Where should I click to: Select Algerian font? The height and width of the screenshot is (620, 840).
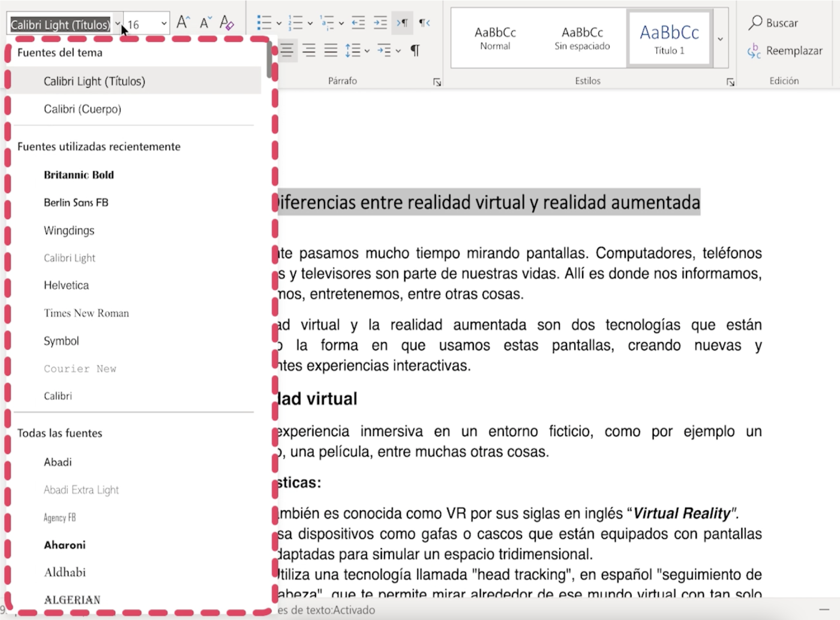pyautogui.click(x=136, y=600)
